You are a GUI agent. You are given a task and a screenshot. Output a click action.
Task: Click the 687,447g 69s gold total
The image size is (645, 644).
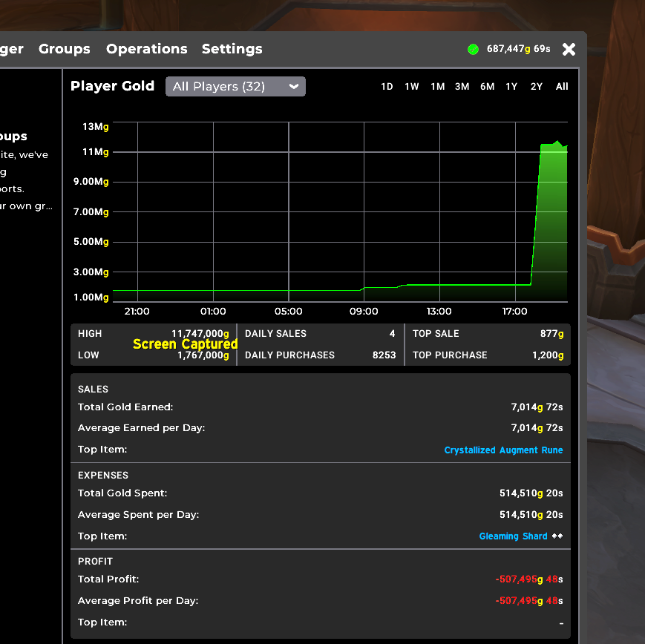click(518, 49)
